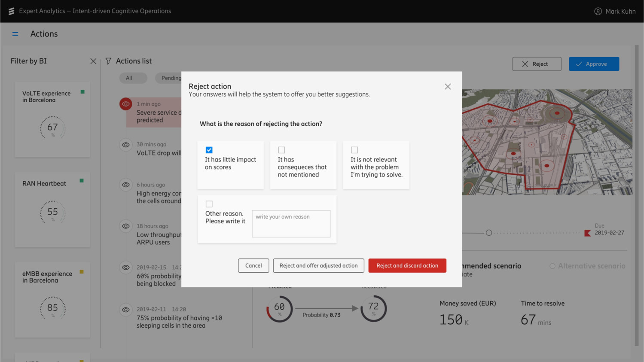Close the Filter by BI panel
Screen dimensions: 644x362
93,61
